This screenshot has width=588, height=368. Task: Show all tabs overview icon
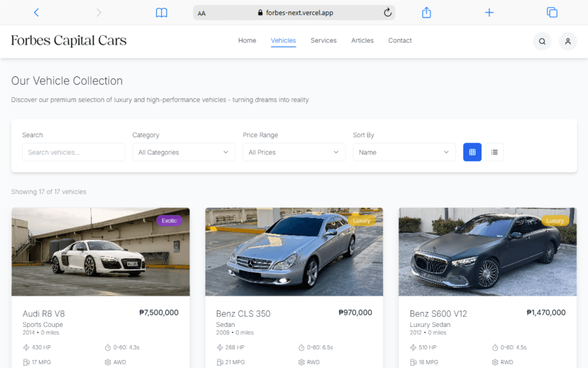[552, 12]
